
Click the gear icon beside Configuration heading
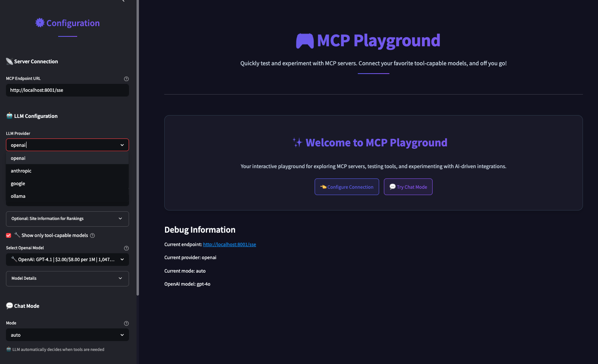40,23
